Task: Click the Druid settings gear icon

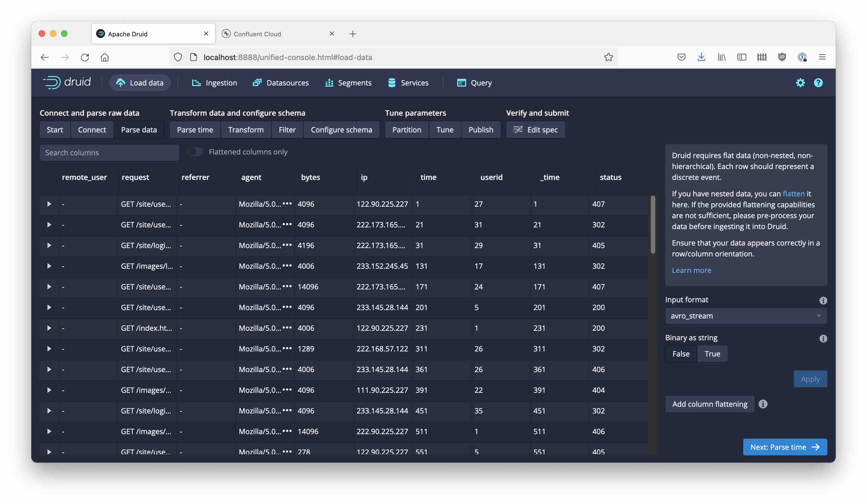Action: pyautogui.click(x=800, y=83)
